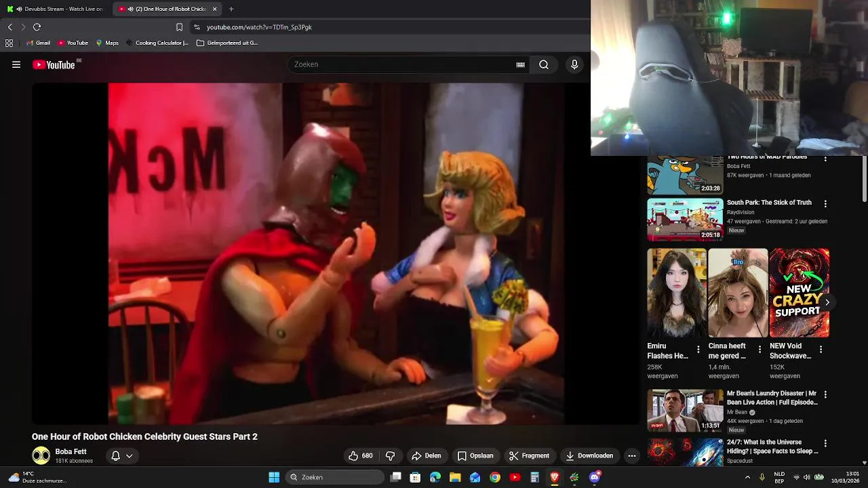Open options for NEW Void Shockwave short
Screen dimensions: 868x488
(821, 350)
